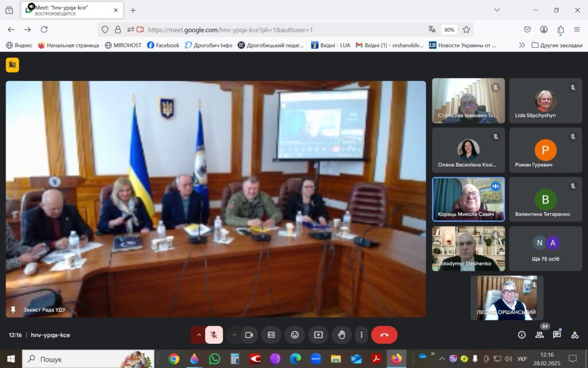The image size is (588, 368).
Task: Select Корець Микола Савич video tile
Action: (x=468, y=199)
